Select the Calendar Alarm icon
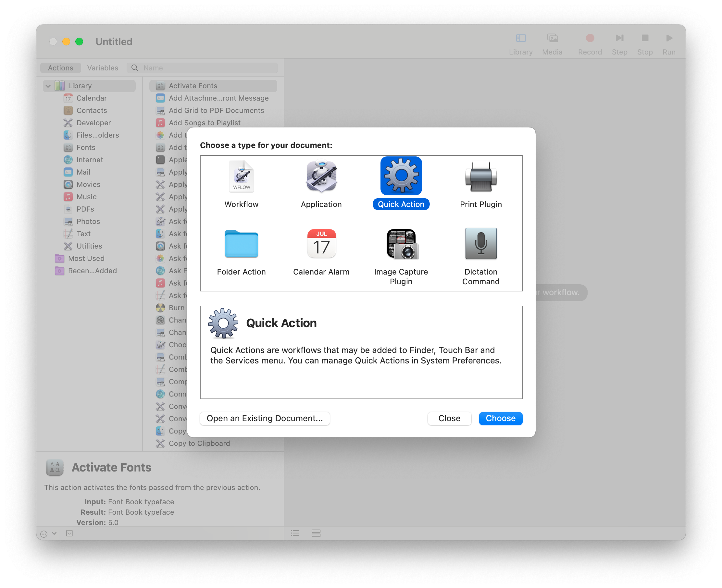The height and width of the screenshot is (588, 722). coord(321,244)
